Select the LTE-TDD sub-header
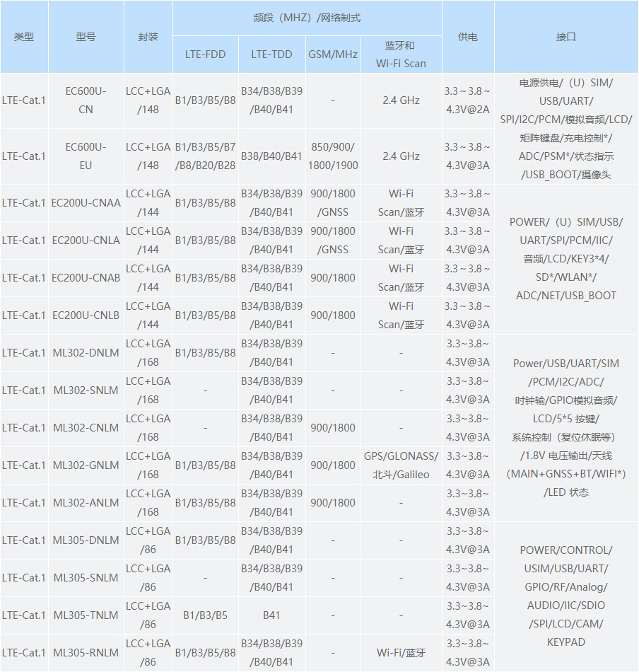 coord(271,54)
